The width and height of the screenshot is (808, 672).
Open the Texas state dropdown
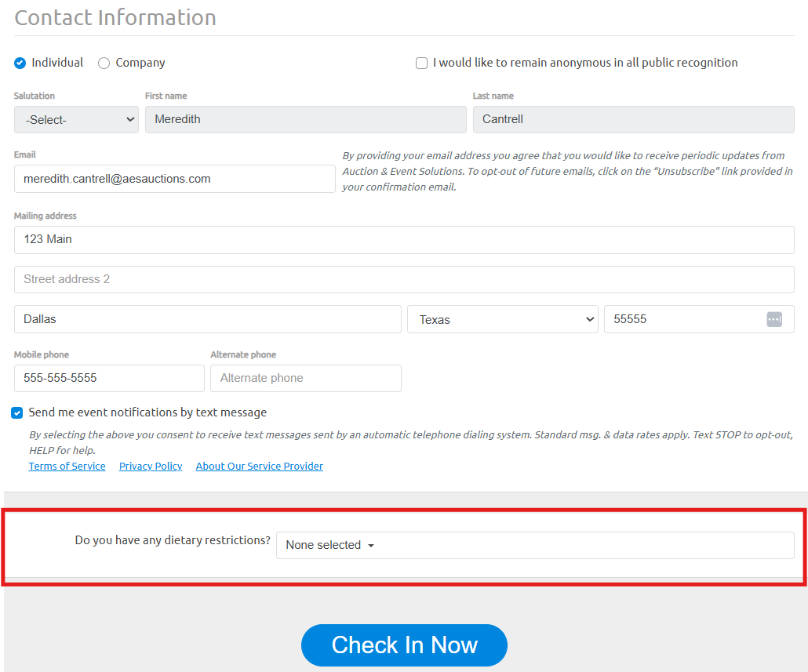(502, 319)
